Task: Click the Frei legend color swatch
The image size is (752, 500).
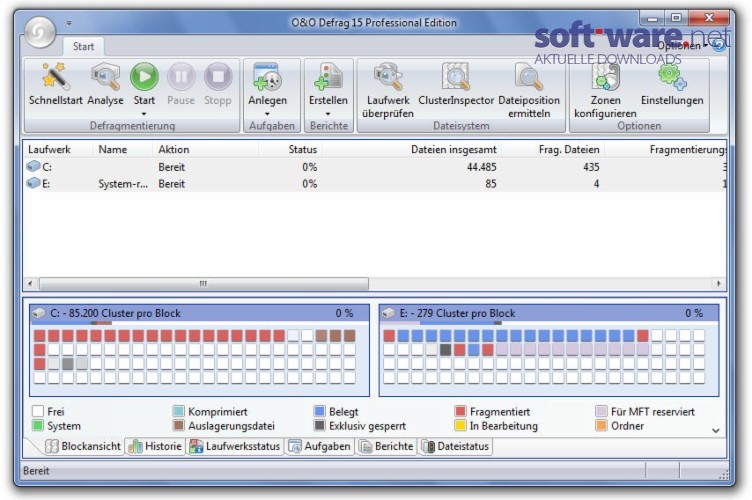Action: [x=38, y=411]
